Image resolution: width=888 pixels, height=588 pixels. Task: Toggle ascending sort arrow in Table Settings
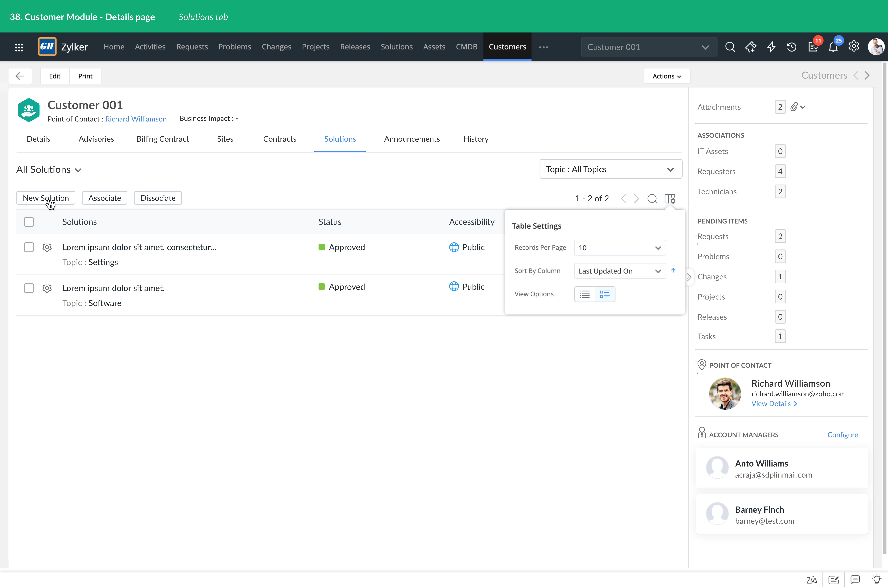(x=673, y=270)
